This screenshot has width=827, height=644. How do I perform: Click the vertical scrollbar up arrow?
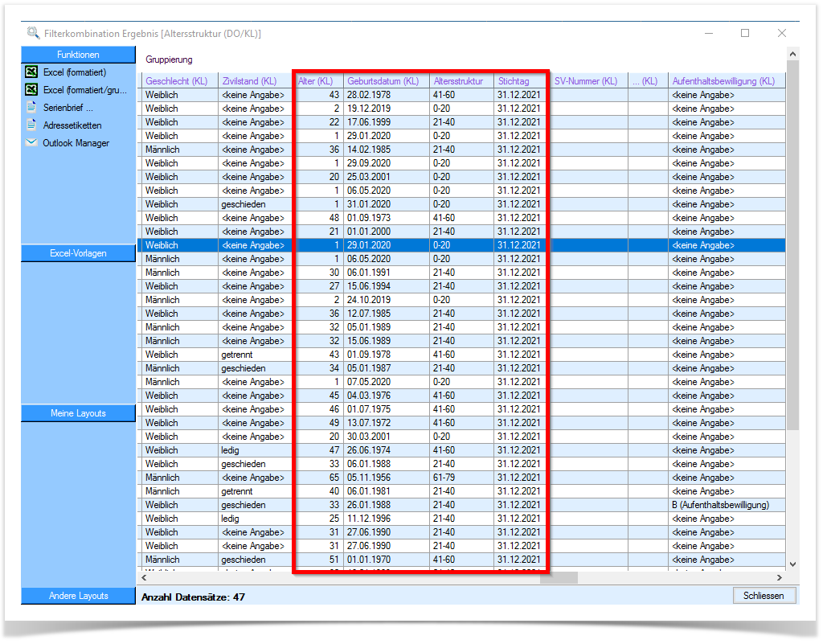coord(792,54)
